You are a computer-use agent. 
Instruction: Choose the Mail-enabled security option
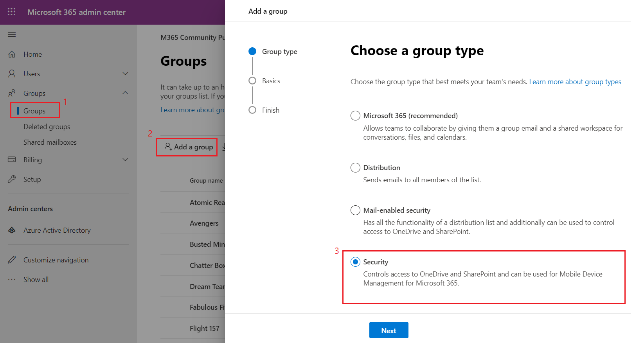point(355,210)
